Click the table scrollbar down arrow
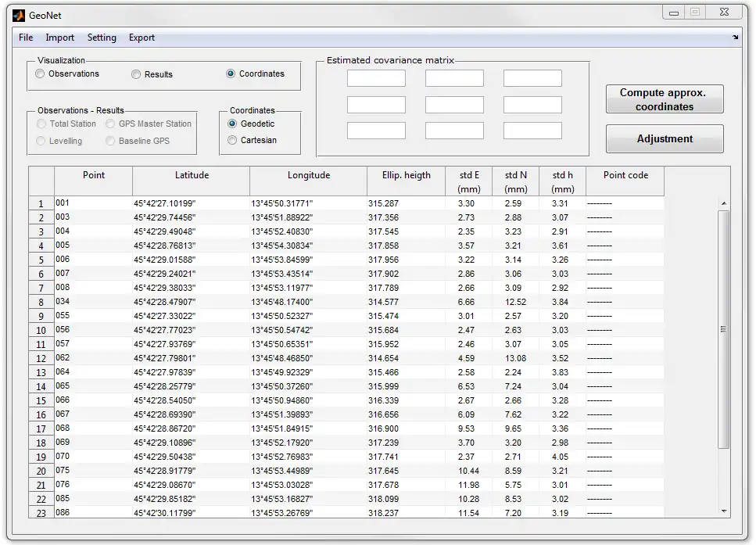This screenshot has height=545, width=756. 724,511
